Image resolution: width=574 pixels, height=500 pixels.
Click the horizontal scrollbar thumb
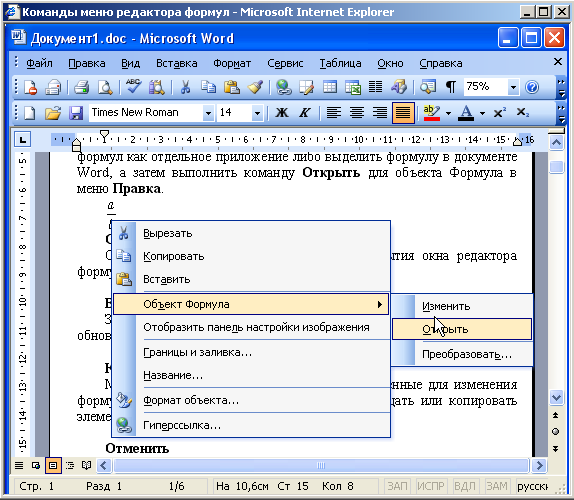tap(321, 466)
